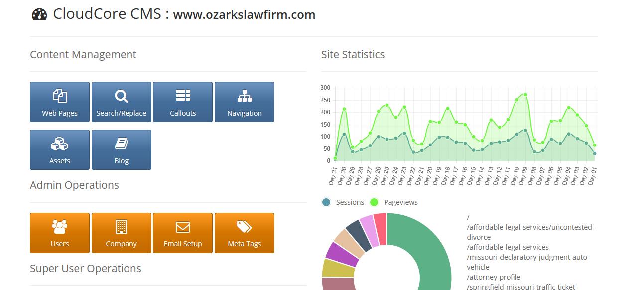
Task: Open the Blog section
Action: tap(121, 150)
